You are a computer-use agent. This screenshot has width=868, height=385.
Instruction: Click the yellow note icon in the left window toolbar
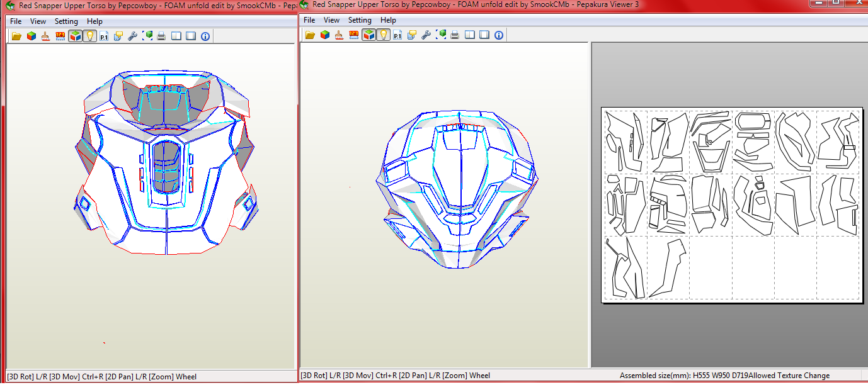(x=118, y=36)
